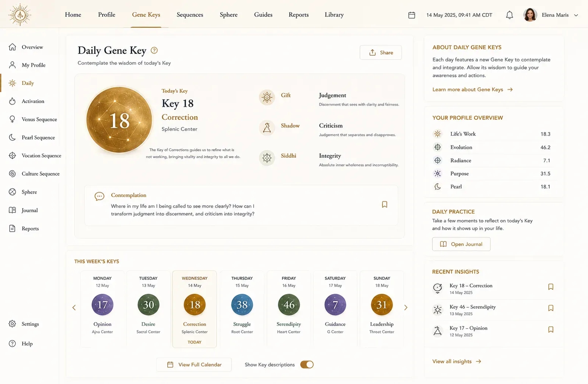Show previous week's keys arrow
The width and height of the screenshot is (588, 384).
tap(74, 307)
